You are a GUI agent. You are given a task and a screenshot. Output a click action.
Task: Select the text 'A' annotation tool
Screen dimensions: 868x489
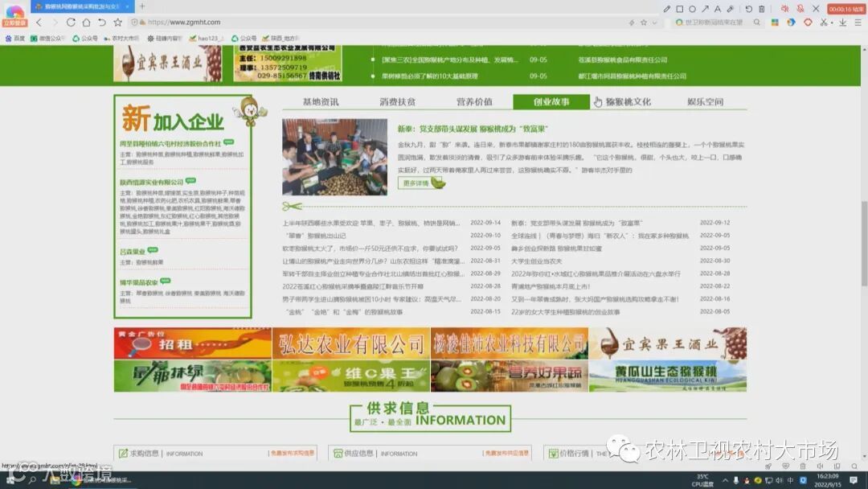(718, 9)
